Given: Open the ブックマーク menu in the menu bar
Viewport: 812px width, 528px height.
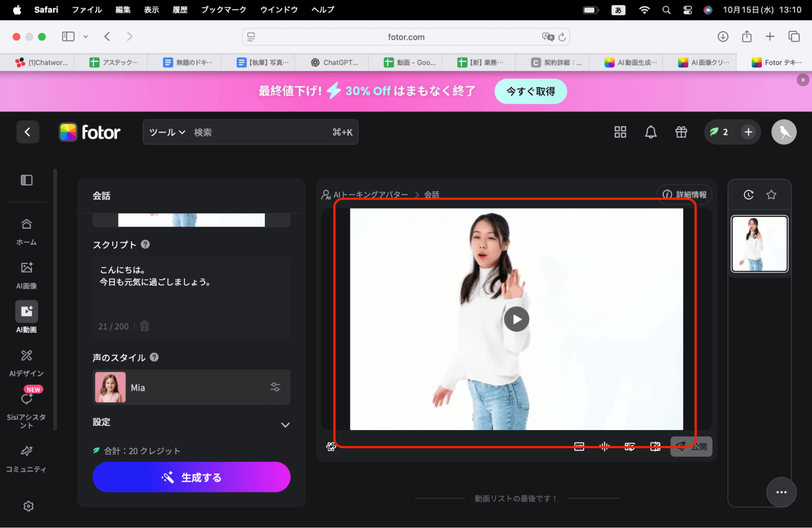Looking at the screenshot, I should (x=223, y=10).
